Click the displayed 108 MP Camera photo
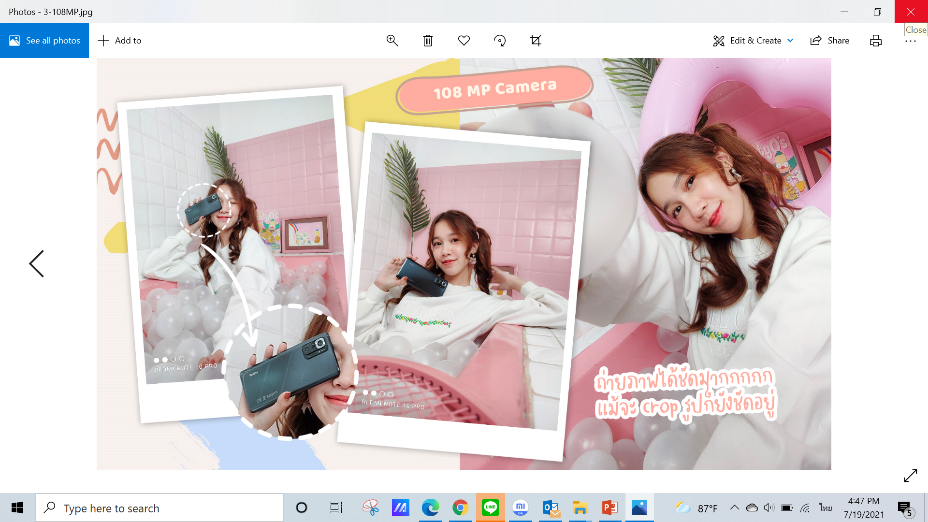This screenshot has height=522, width=928. pos(464,264)
